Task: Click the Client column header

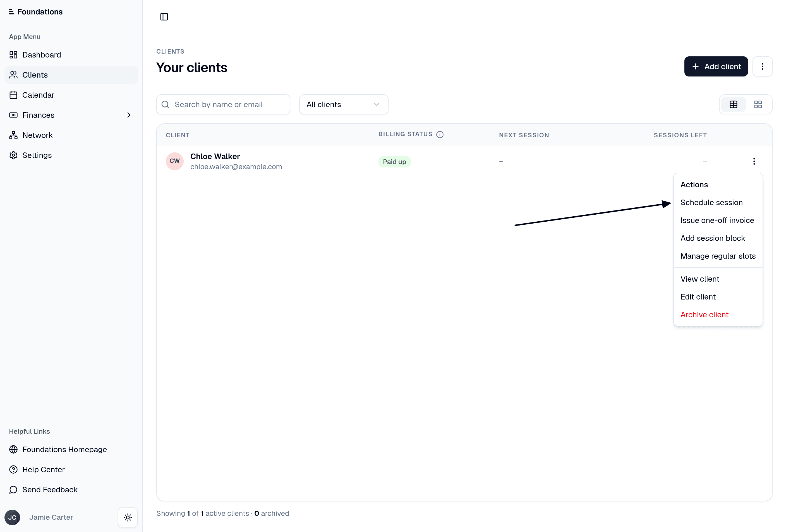Action: tap(178, 135)
